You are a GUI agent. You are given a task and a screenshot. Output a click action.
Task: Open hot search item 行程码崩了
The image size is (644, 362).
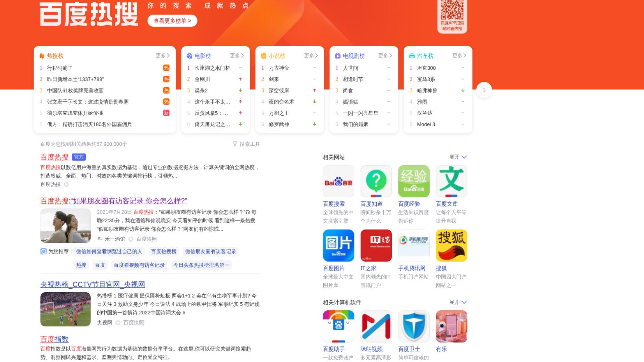[60, 68]
